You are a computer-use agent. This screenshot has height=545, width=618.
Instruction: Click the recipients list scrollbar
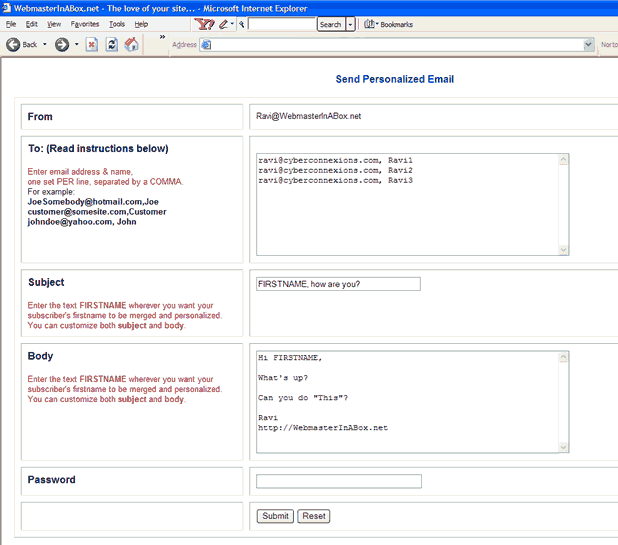(563, 204)
